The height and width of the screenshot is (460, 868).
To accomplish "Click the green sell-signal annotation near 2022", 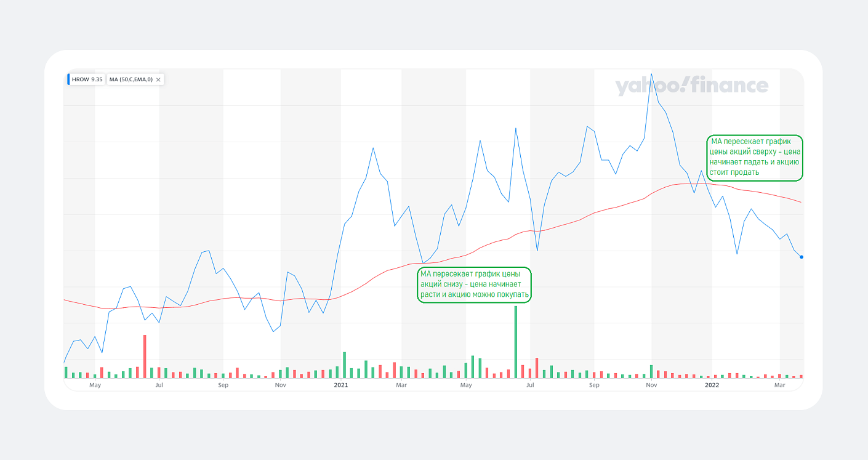I will (x=754, y=158).
